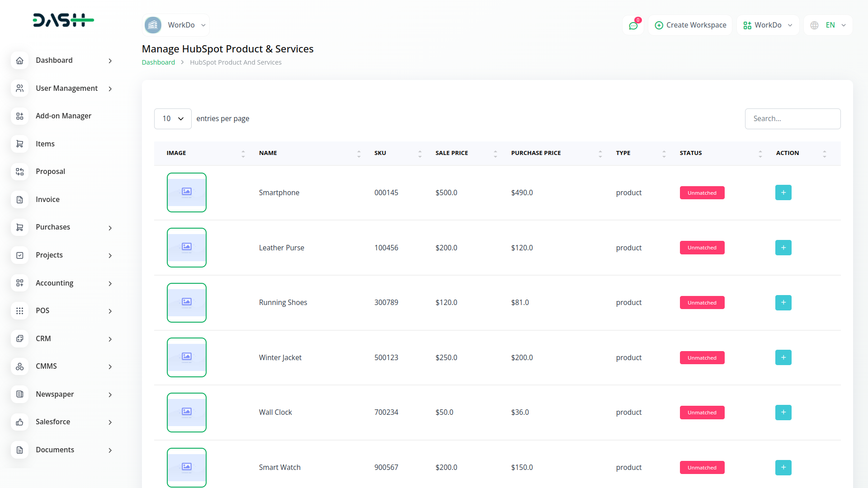
Task: Open the Accounting menu item
Action: (x=63, y=283)
